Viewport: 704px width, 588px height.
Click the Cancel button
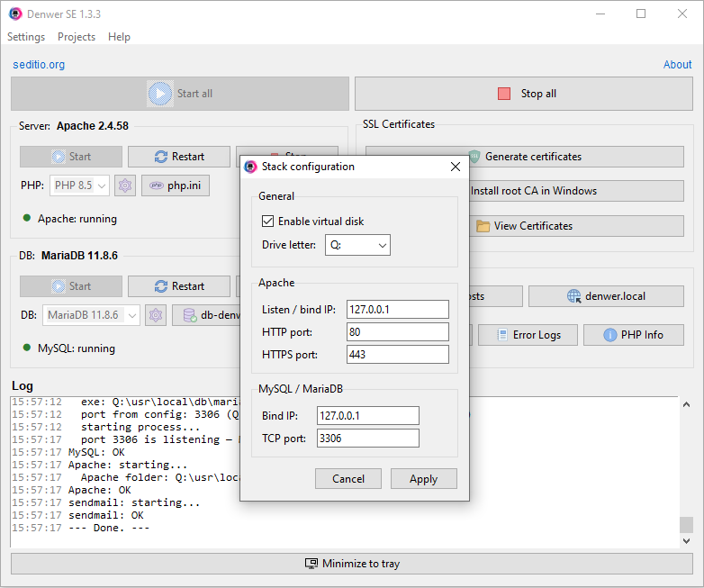(x=348, y=479)
